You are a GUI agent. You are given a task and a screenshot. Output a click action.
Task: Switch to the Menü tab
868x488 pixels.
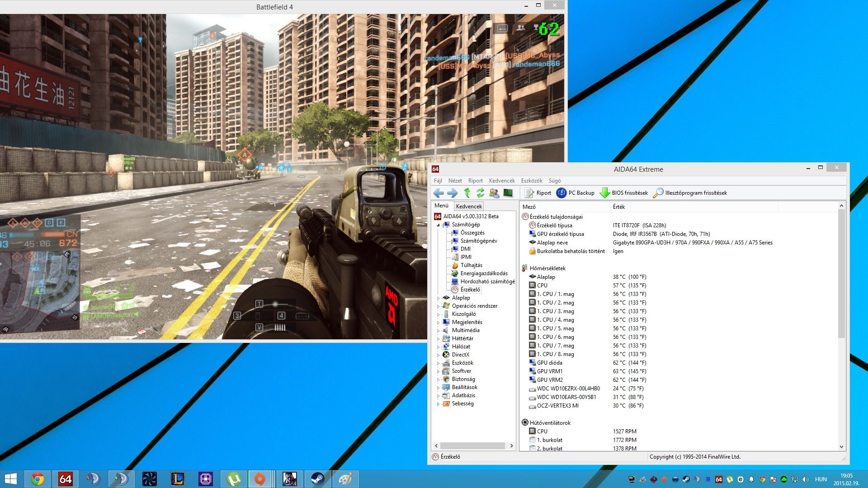(442, 206)
